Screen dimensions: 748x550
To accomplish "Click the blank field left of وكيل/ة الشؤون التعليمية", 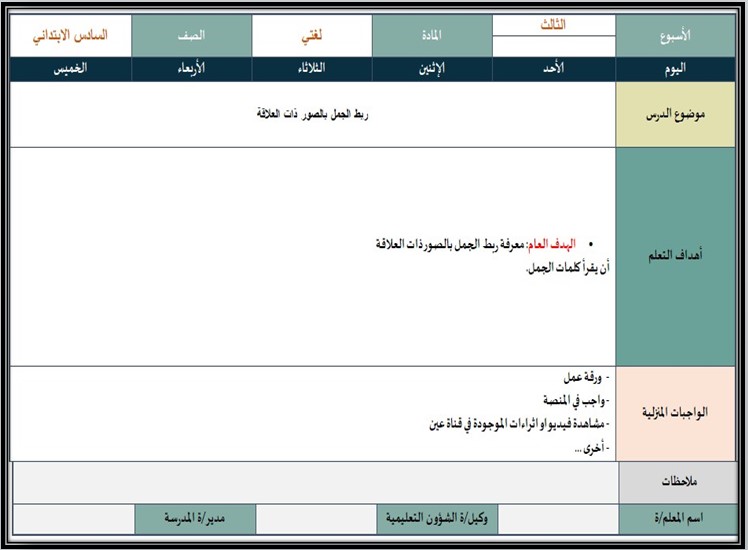I will coord(316,519).
